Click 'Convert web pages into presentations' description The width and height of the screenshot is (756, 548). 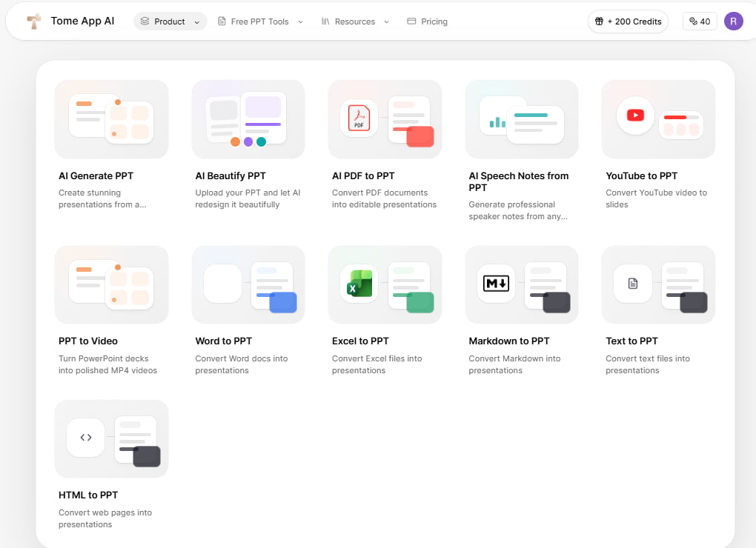pos(105,518)
